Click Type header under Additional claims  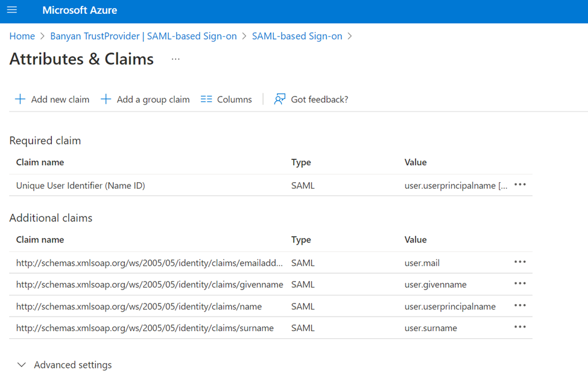301,240
